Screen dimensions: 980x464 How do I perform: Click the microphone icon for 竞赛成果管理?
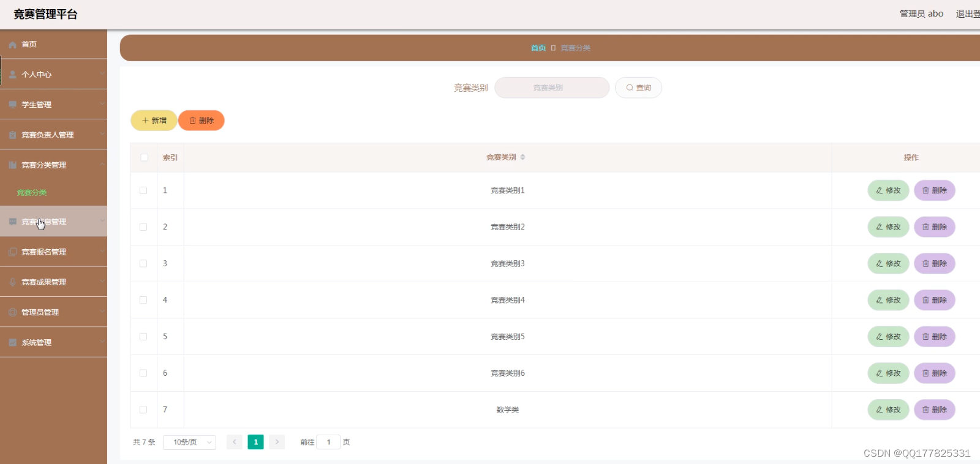[12, 282]
